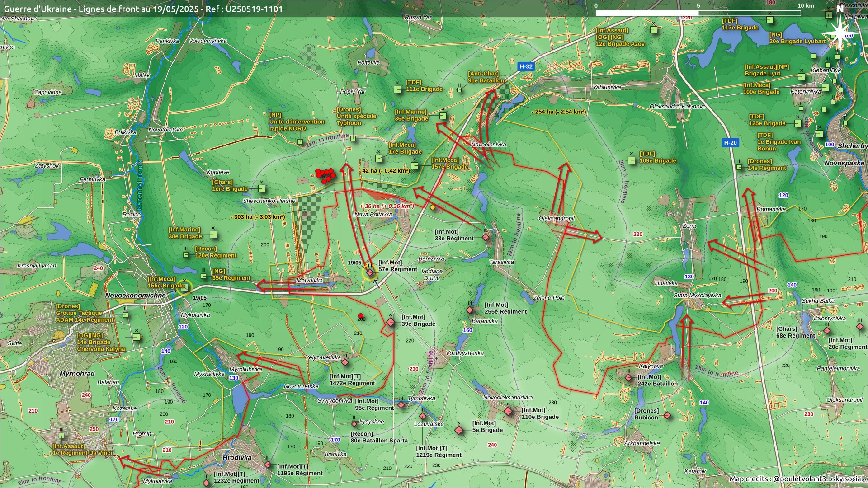Click the 255e Régiment diamond marker
This screenshot has height=488, width=868.
470,310
